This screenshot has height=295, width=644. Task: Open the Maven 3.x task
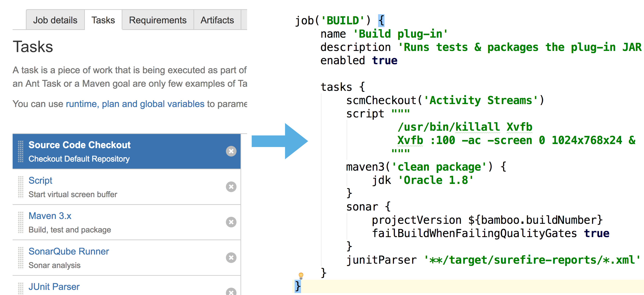click(50, 216)
